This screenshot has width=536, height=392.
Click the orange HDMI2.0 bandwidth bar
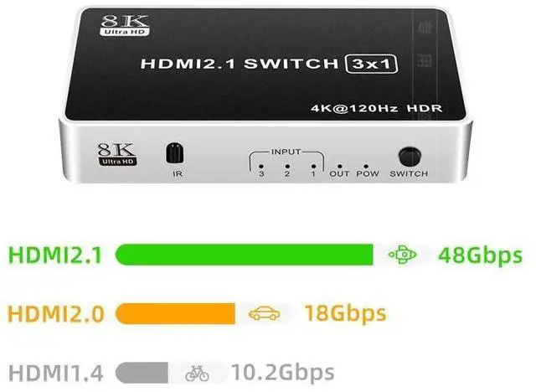tap(175, 314)
